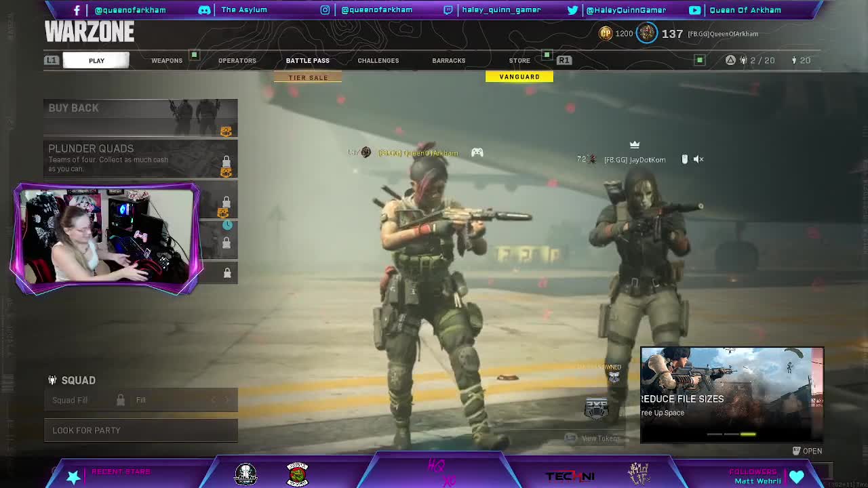This screenshot has width=868, height=488.
Task: Select the BUY BACK game mode
Action: (141, 118)
